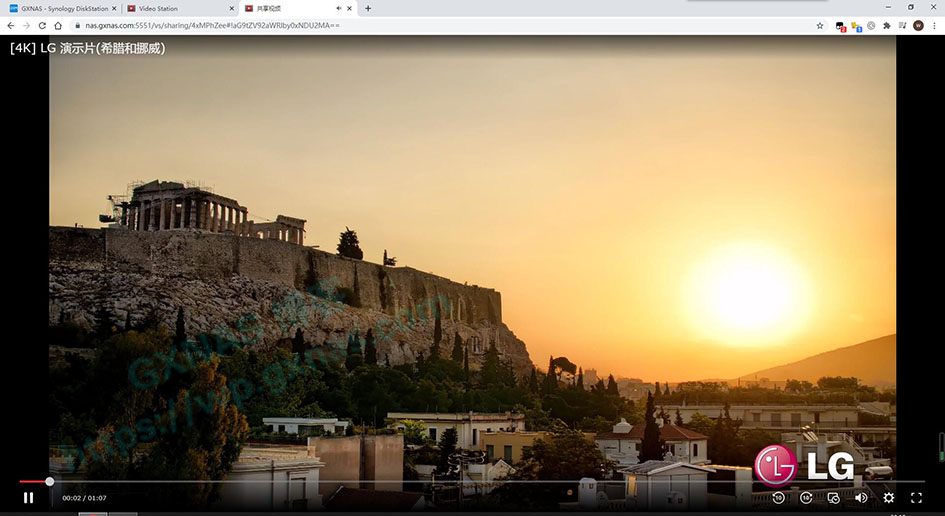This screenshot has width=945, height=516.
Task: Open a new browser tab
Action: tap(368, 8)
